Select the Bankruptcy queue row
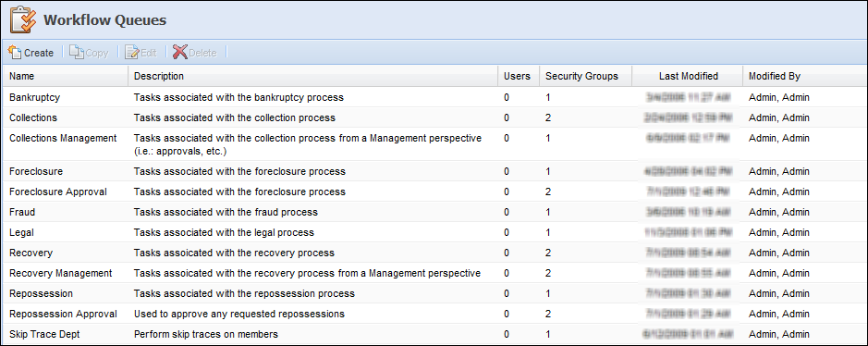The height and width of the screenshot is (346, 868). (434, 97)
